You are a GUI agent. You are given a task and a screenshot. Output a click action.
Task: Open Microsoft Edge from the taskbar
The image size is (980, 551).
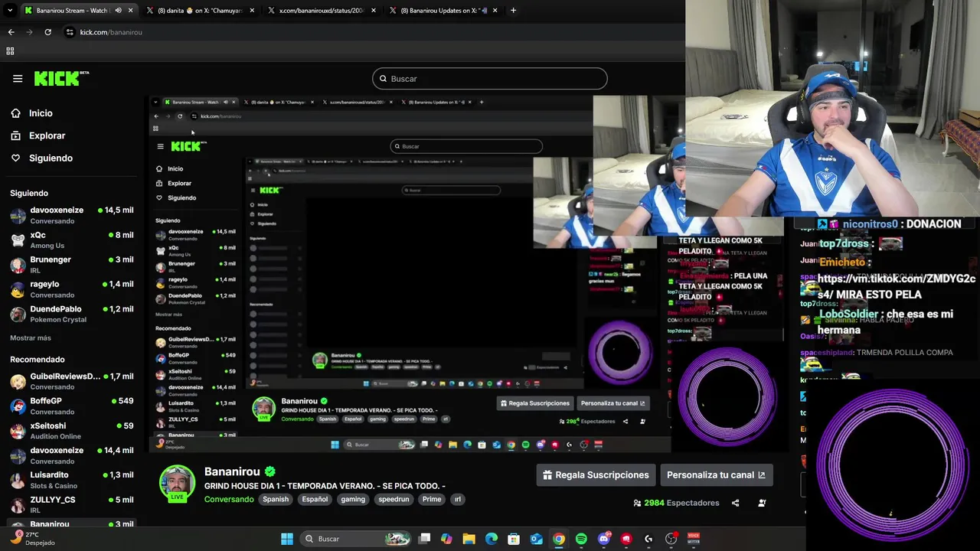point(492,539)
